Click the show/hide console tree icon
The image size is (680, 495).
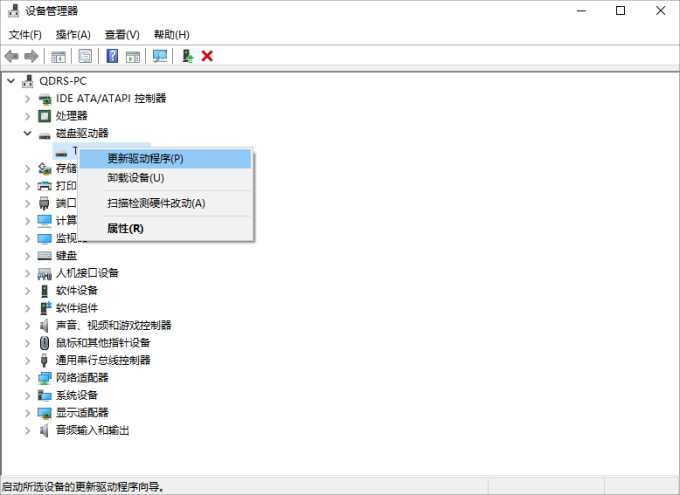[58, 56]
